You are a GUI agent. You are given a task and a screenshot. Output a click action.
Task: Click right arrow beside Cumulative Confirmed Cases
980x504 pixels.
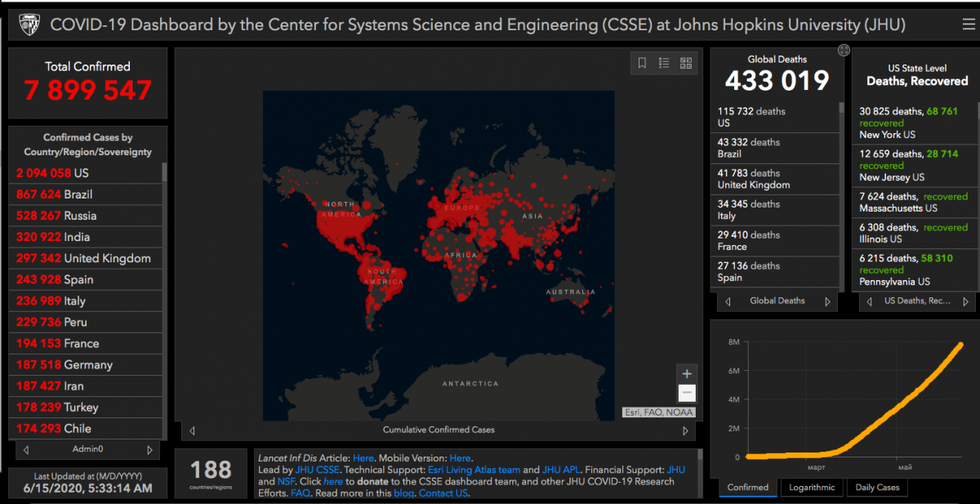(685, 430)
